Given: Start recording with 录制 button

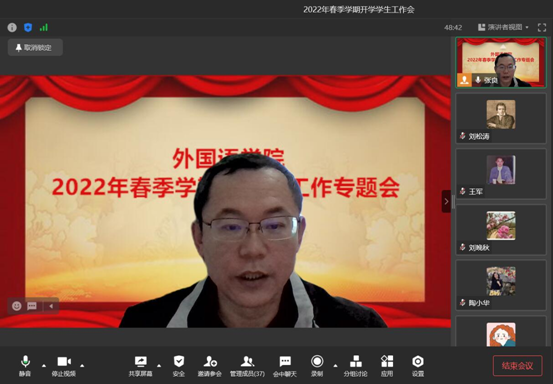Looking at the screenshot, I should coord(317,366).
